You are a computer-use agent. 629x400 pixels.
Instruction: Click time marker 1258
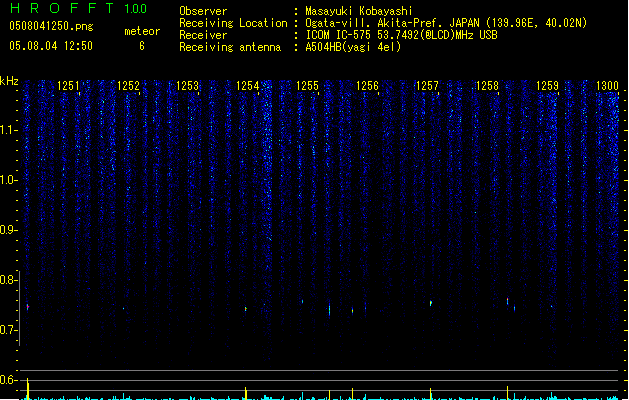[x=487, y=86]
